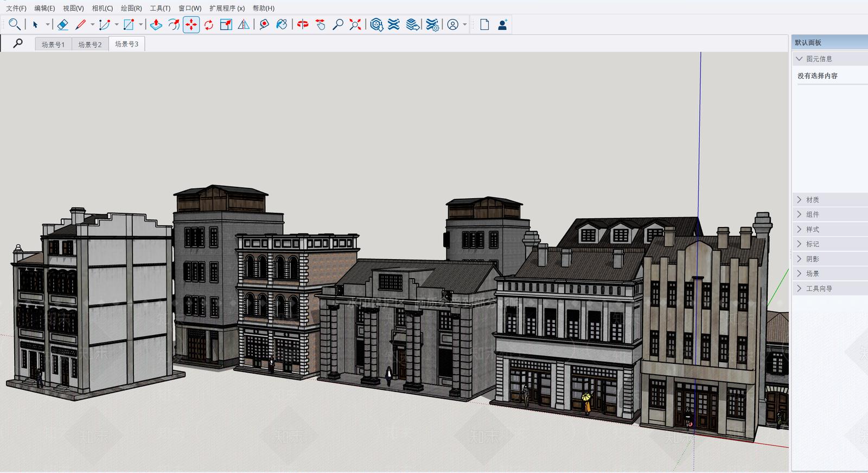The image size is (868, 473).
Task: Select the Scale tool
Action: (x=226, y=24)
